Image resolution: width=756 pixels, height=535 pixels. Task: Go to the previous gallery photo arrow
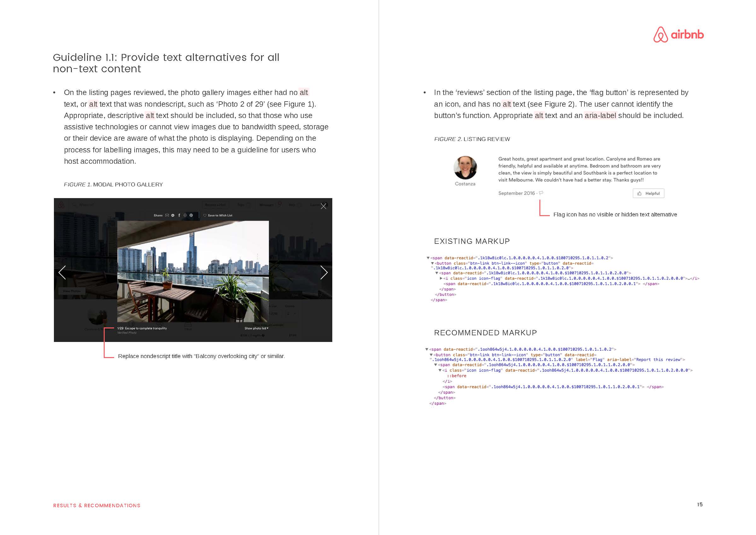click(62, 273)
